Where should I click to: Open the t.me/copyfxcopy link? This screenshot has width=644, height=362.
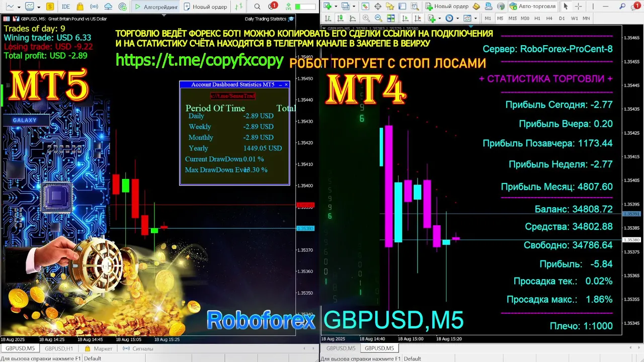pos(200,60)
